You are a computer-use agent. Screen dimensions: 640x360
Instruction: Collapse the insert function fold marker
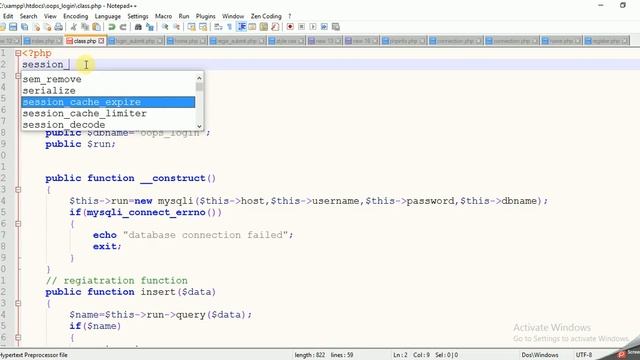coord(18,303)
